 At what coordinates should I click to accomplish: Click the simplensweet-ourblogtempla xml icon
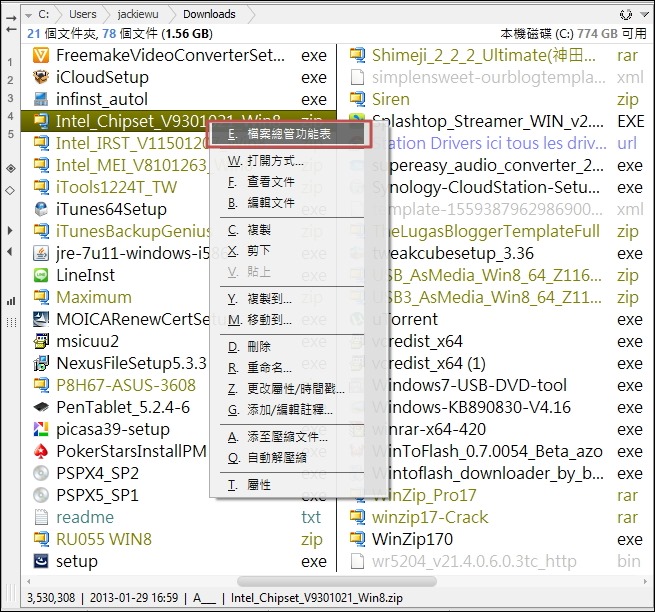[x=357, y=77]
